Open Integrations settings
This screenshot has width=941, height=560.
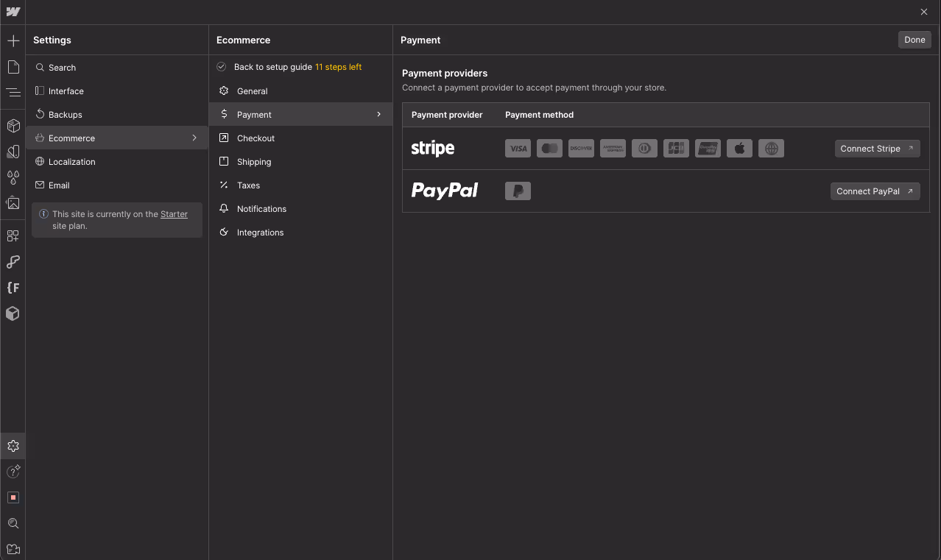point(300,233)
